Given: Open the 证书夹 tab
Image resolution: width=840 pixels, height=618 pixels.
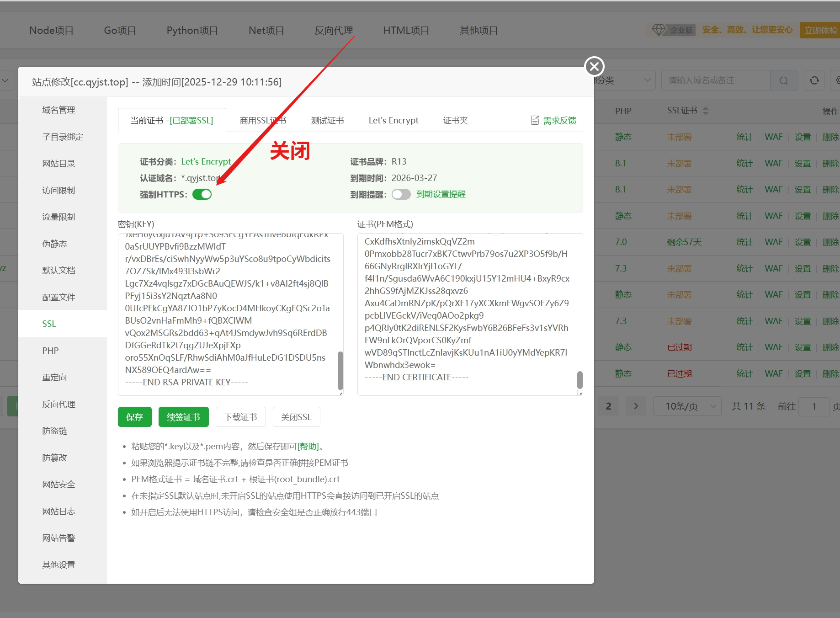Looking at the screenshot, I should click(x=455, y=120).
